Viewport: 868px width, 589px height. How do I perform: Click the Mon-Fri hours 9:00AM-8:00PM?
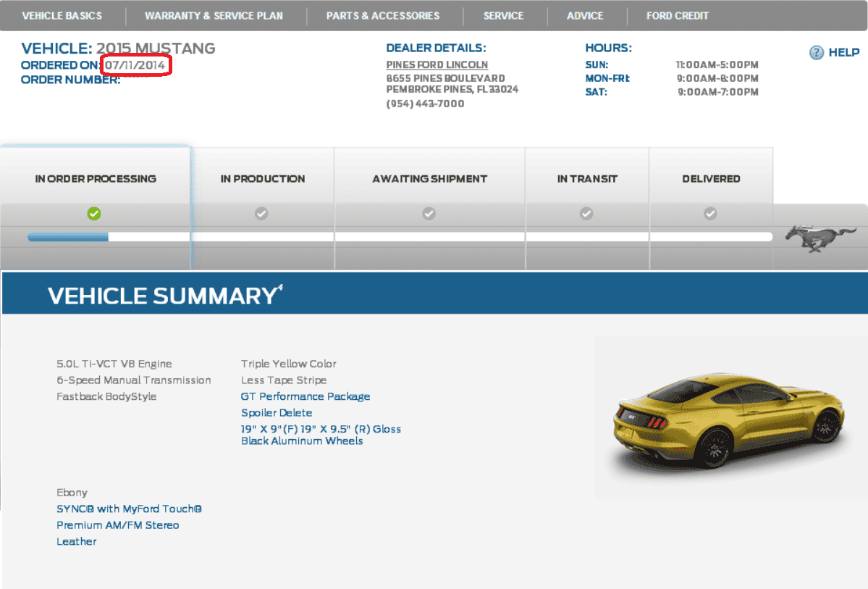[717, 79]
